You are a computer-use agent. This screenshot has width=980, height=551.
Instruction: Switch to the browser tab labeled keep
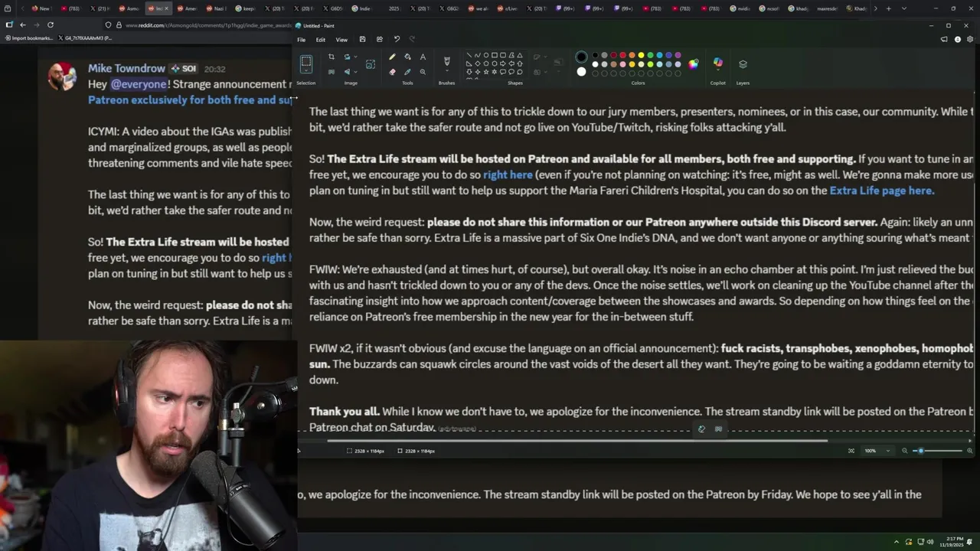click(x=245, y=8)
